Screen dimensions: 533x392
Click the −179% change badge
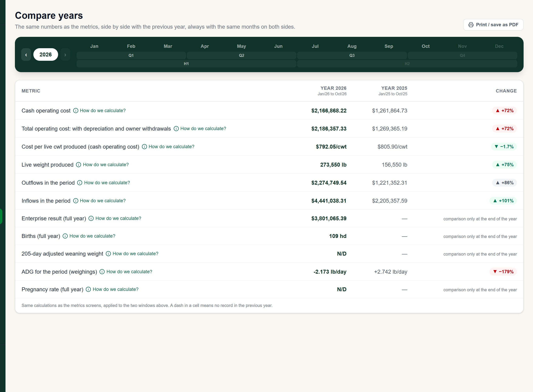[503, 272]
